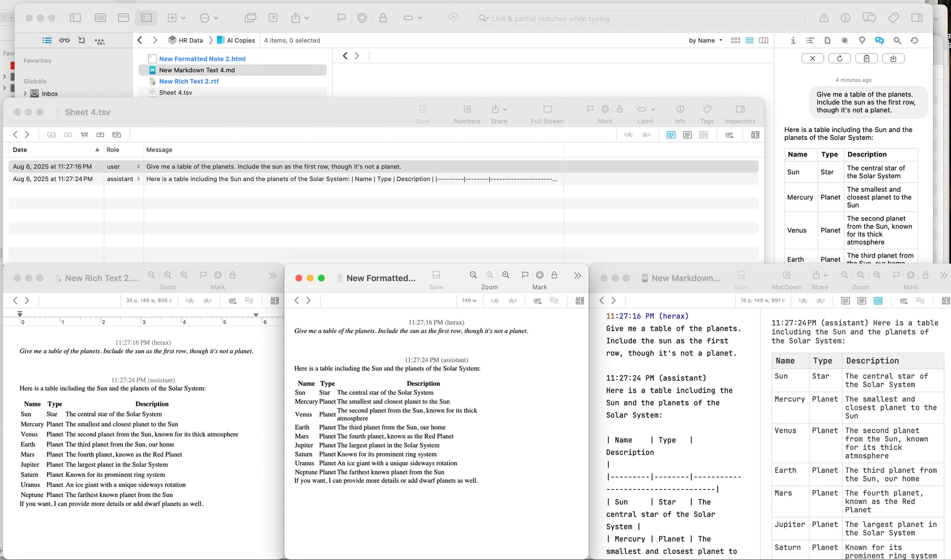951x560 pixels.
Task: Click the cloud sync icon in toolbar
Action: coord(453,18)
